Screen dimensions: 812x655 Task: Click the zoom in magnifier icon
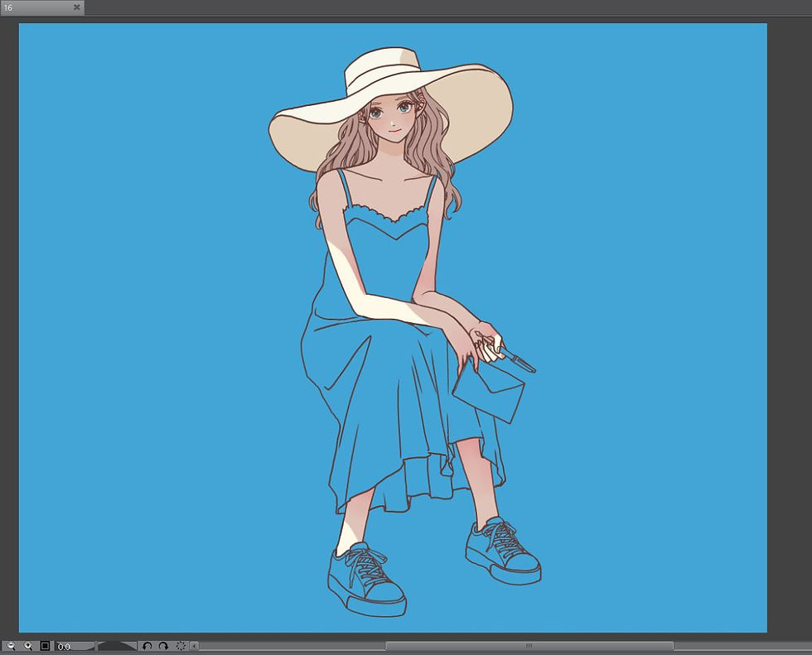pos(28,646)
